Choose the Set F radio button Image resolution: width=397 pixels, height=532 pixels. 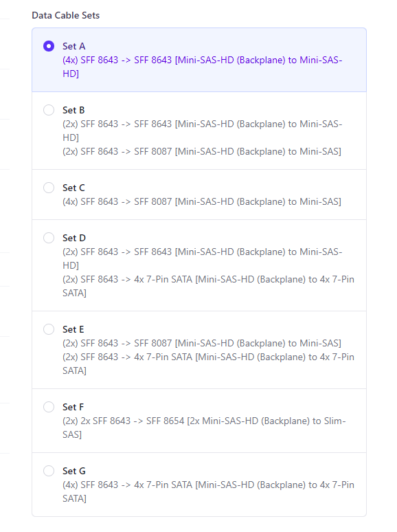49,407
